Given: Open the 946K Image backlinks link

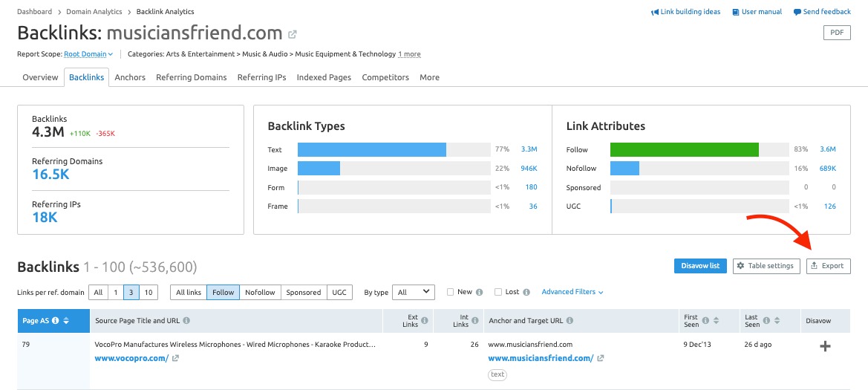Looking at the screenshot, I should (x=529, y=169).
